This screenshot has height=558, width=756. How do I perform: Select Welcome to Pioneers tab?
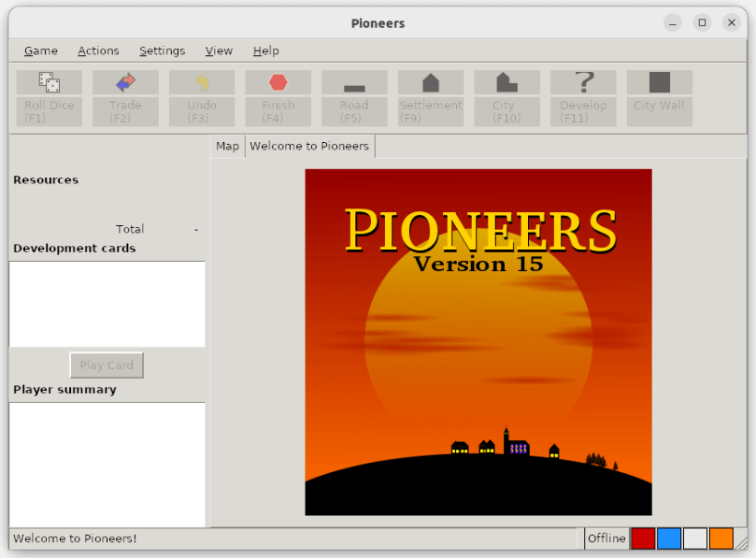click(x=309, y=146)
